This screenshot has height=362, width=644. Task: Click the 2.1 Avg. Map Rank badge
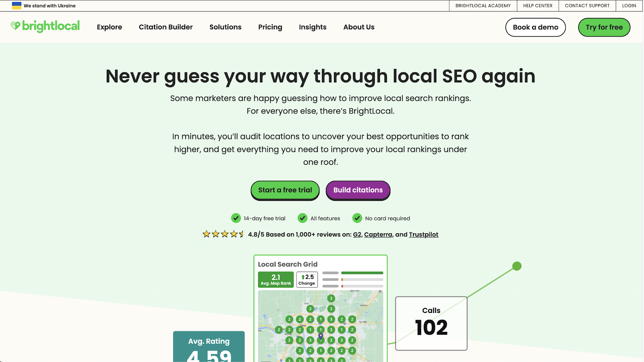click(x=276, y=280)
